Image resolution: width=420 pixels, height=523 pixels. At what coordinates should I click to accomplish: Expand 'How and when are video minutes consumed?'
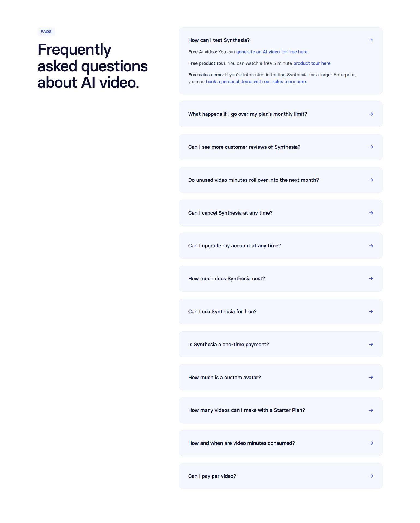(x=280, y=443)
